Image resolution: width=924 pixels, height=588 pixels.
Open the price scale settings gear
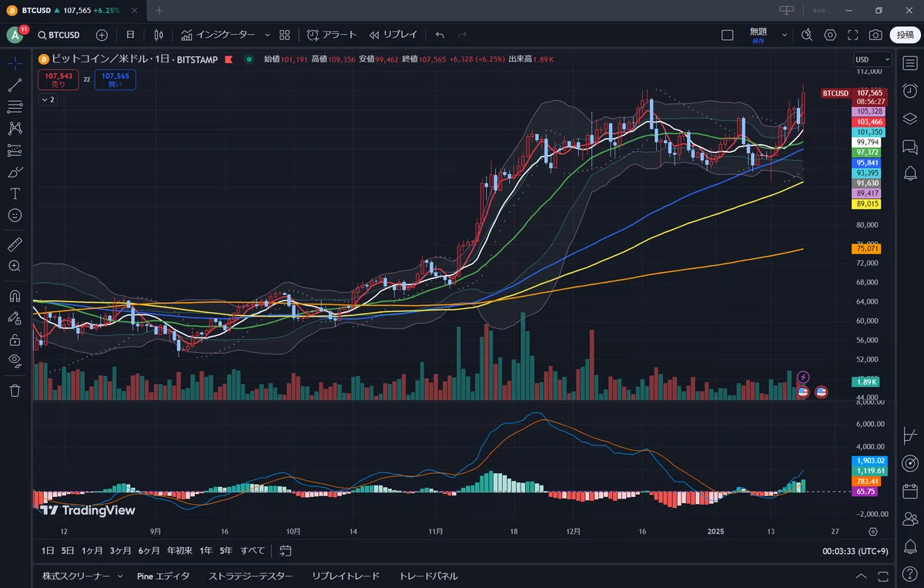(872, 531)
